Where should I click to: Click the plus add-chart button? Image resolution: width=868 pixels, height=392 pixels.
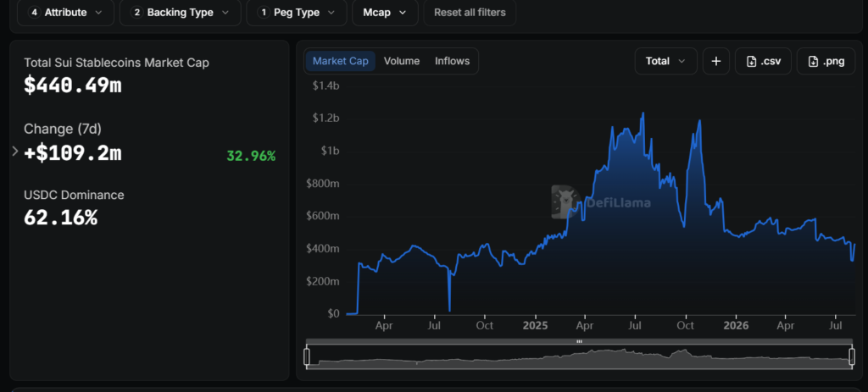[x=716, y=61]
